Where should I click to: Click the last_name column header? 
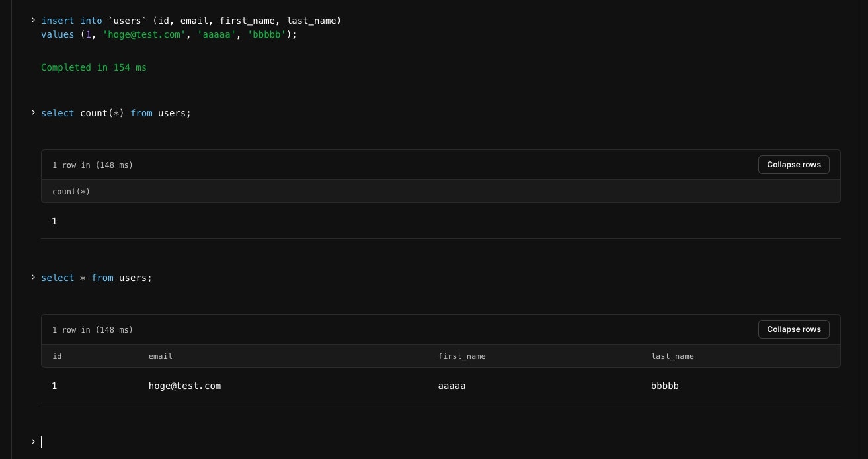click(x=672, y=356)
